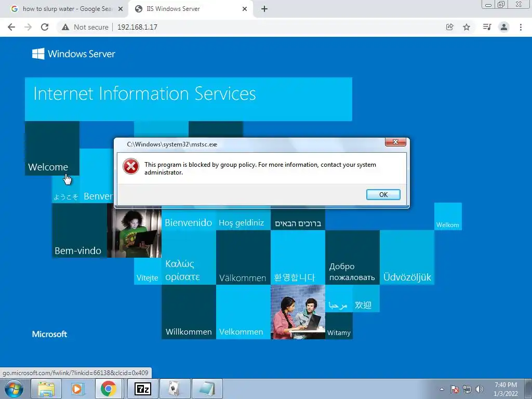Click the Üdvözöljük tile

[x=407, y=258]
